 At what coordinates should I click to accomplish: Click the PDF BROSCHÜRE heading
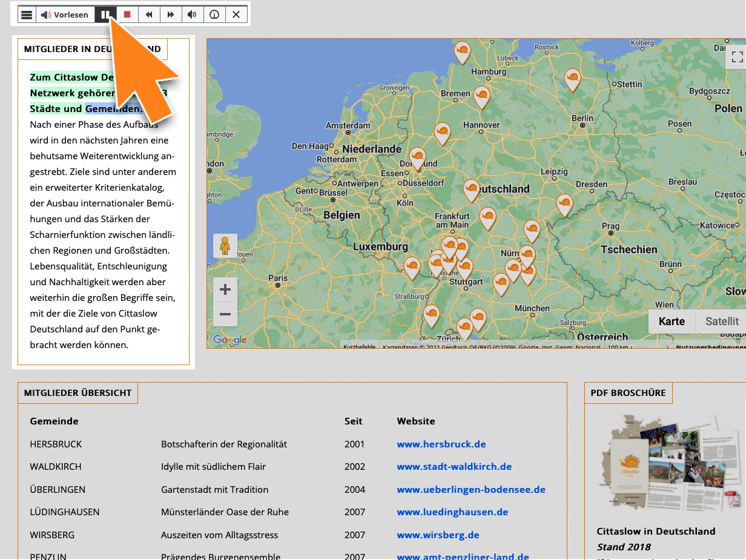coord(628,393)
